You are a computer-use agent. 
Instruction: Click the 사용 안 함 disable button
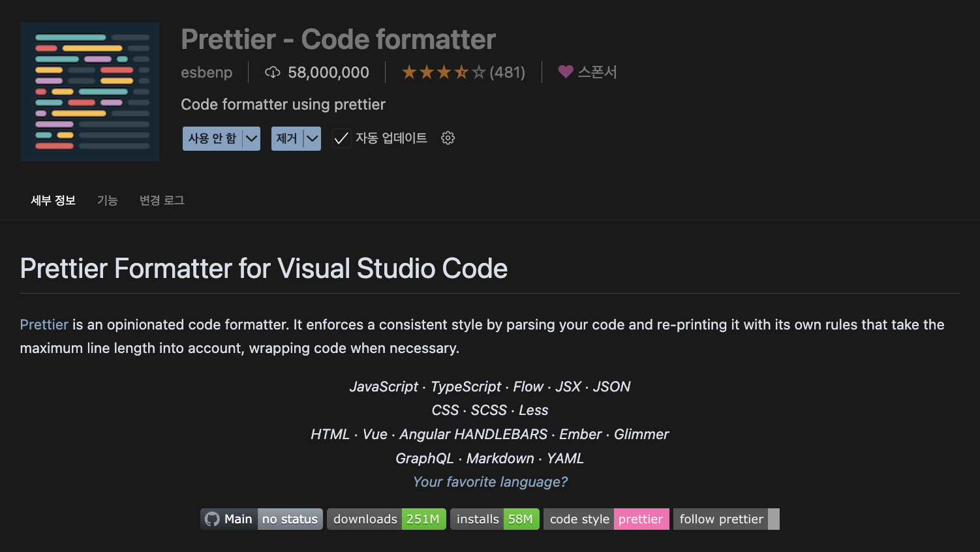tap(212, 138)
